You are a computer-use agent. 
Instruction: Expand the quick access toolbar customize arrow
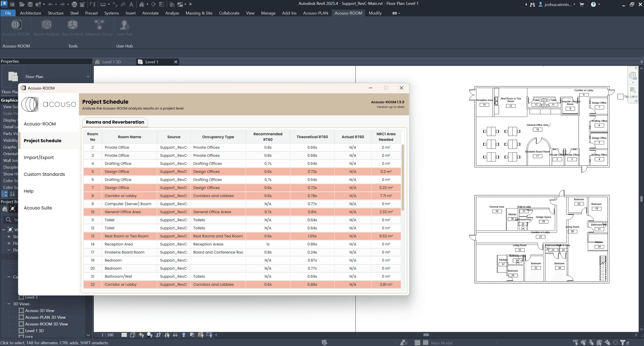point(190,4)
